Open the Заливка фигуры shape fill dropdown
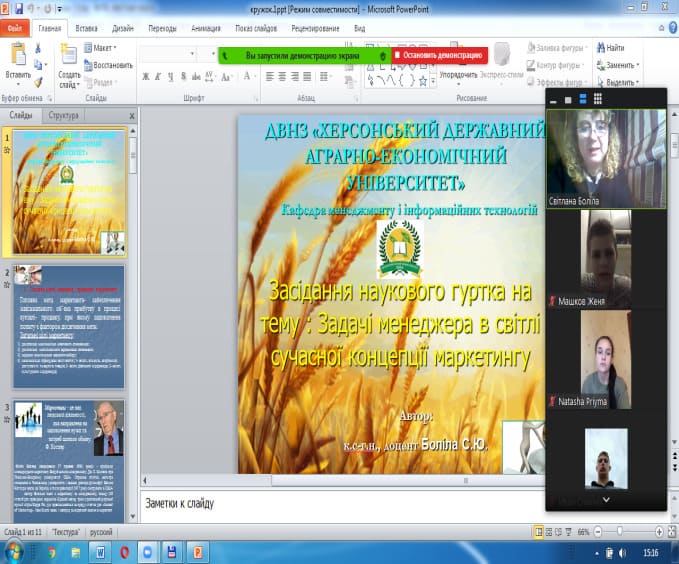 click(x=557, y=48)
